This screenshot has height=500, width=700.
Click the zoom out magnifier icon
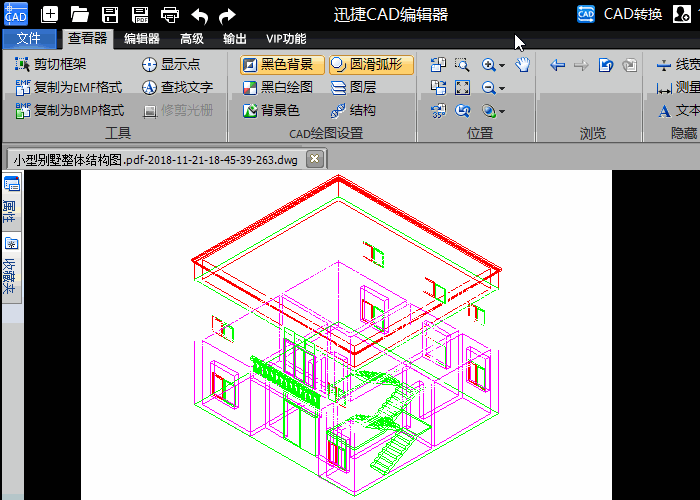click(488, 88)
